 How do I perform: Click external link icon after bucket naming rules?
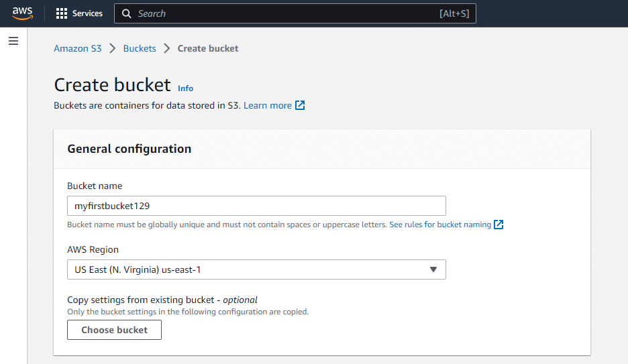click(x=499, y=225)
